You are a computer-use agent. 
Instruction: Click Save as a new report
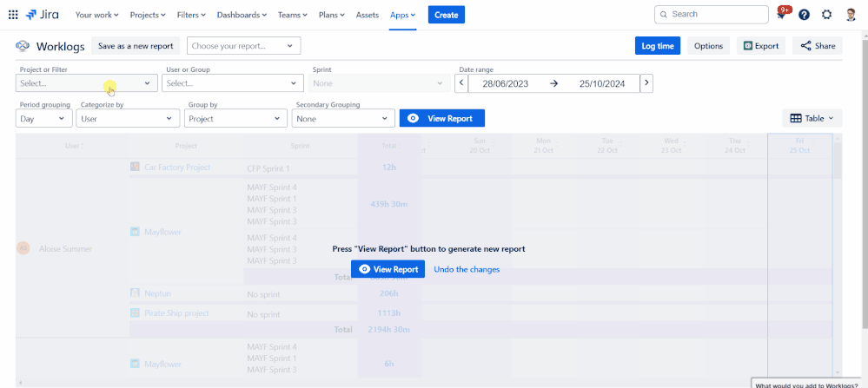pos(136,46)
